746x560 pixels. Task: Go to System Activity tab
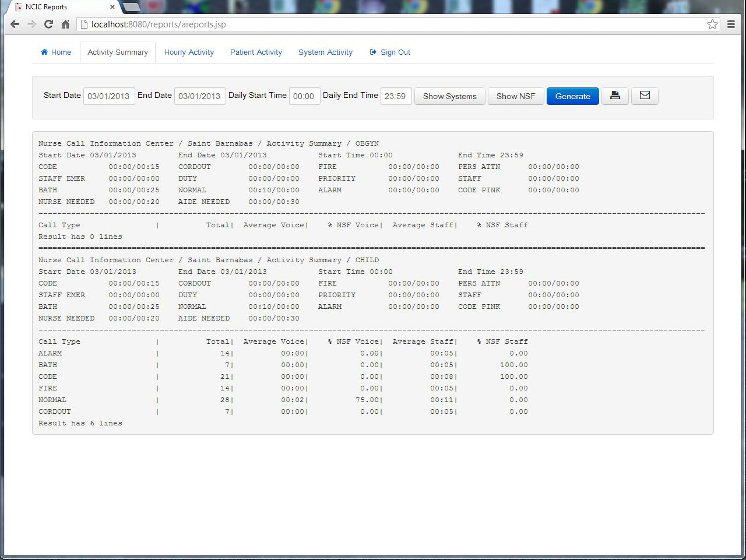pos(325,52)
